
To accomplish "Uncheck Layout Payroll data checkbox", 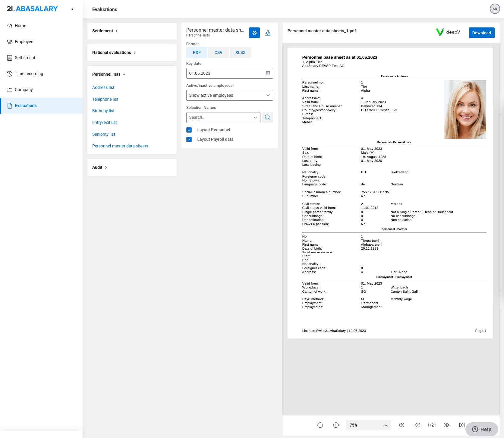I will click(189, 140).
